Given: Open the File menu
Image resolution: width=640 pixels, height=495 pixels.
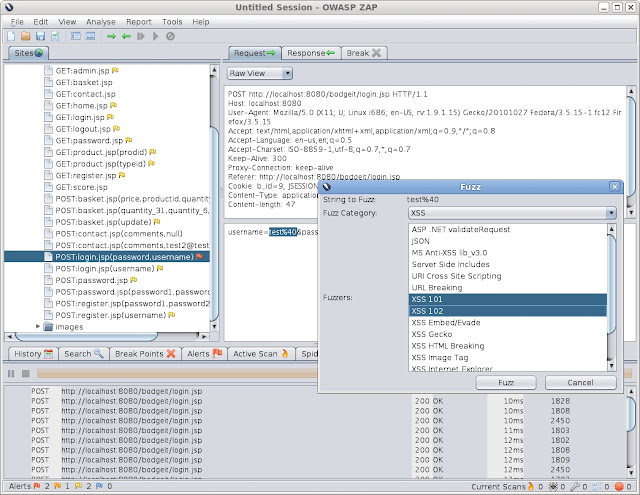Looking at the screenshot, I should coord(17,22).
